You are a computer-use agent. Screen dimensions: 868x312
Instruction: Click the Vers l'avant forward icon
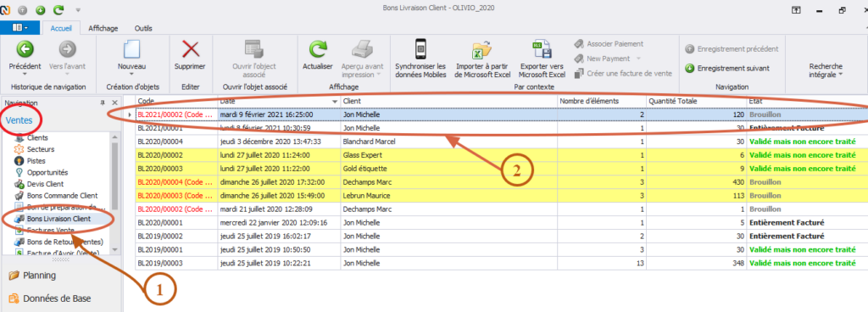[x=67, y=49]
